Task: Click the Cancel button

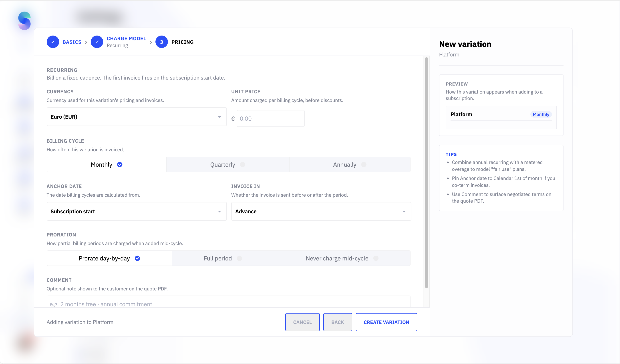Action: point(302,322)
